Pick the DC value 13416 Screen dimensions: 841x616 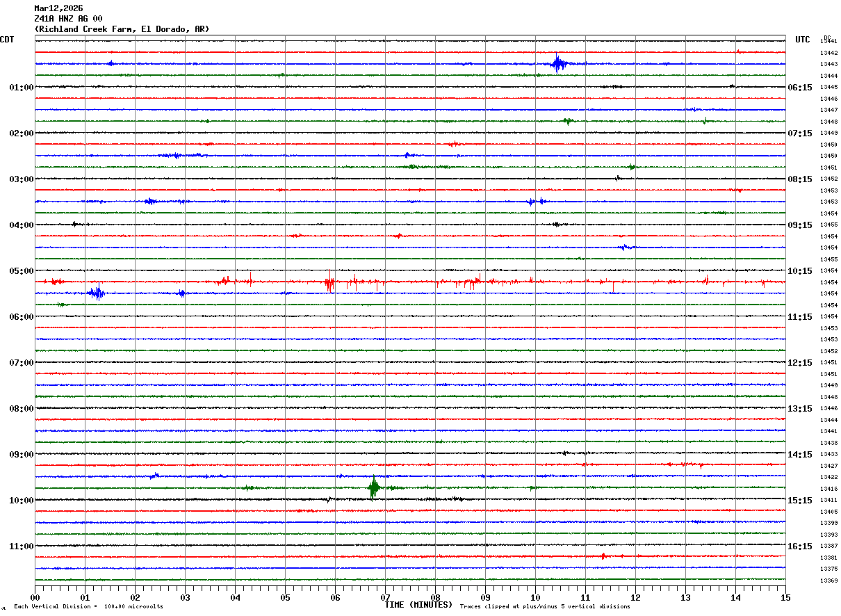tap(828, 489)
